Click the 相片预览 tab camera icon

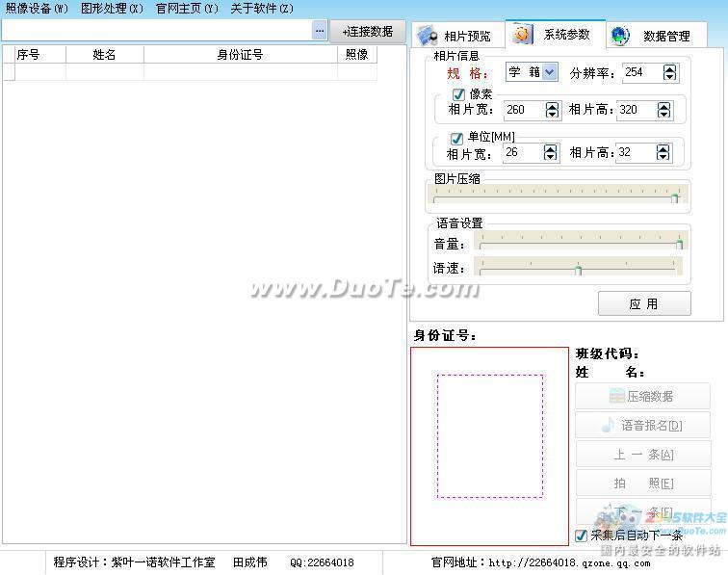click(x=427, y=35)
